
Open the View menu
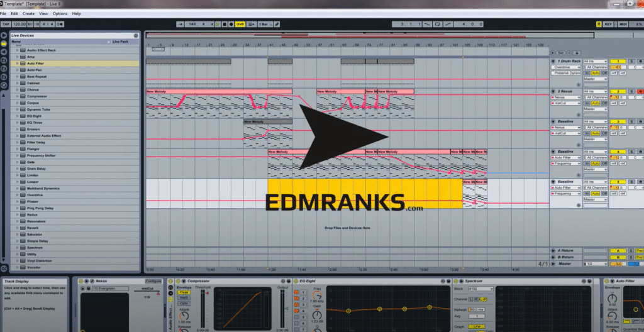43,14
